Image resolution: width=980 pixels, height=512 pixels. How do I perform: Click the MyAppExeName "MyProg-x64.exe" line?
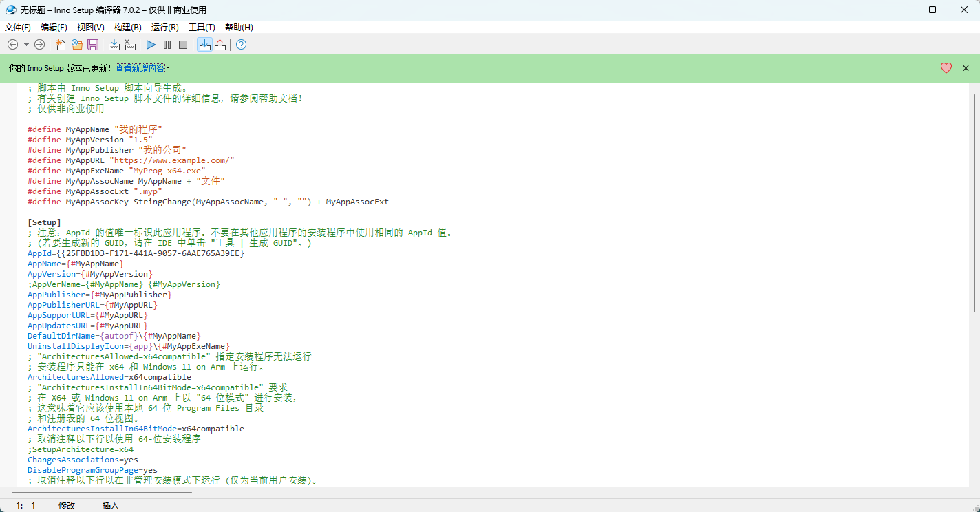[116, 171]
